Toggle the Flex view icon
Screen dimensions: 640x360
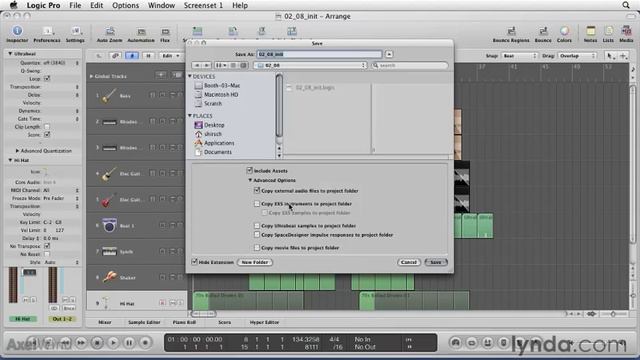pos(165,31)
